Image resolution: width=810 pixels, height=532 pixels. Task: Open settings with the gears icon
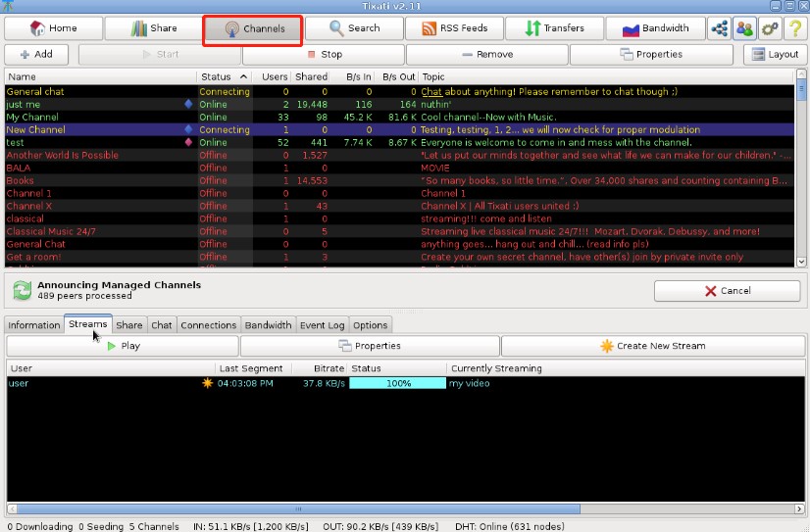point(770,28)
